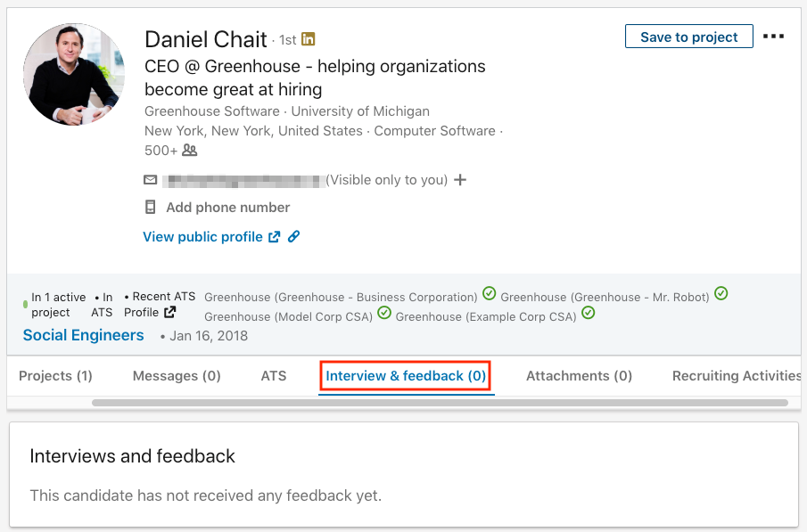This screenshot has width=807, height=532.
Task: Copy profile link using the chain icon
Action: 293,237
